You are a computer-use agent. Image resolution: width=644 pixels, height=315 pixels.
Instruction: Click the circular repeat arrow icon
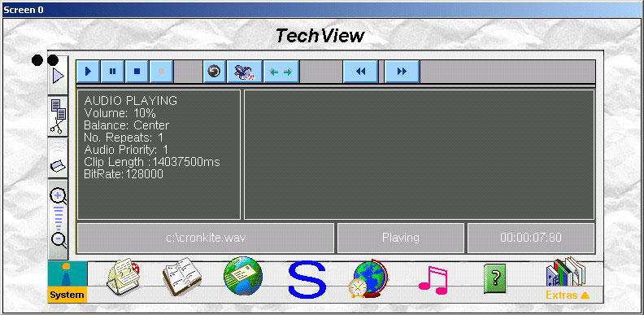pos(214,72)
